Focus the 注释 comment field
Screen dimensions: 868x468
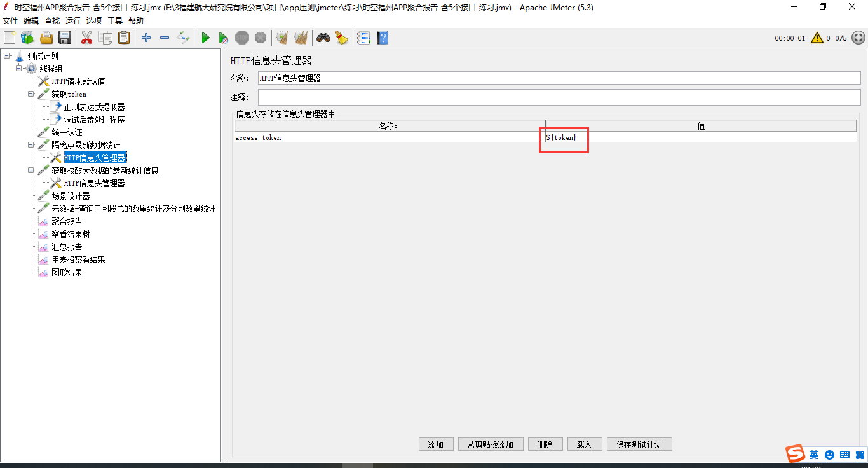(x=559, y=97)
